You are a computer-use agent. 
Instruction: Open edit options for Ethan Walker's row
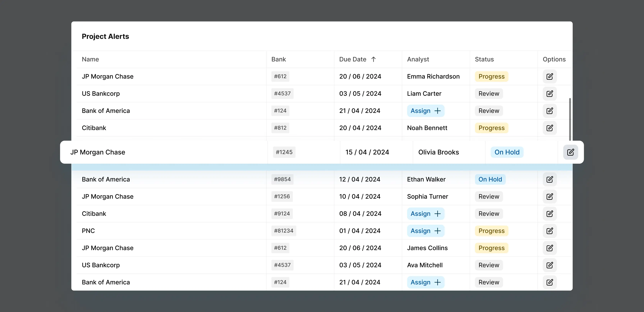click(x=550, y=180)
